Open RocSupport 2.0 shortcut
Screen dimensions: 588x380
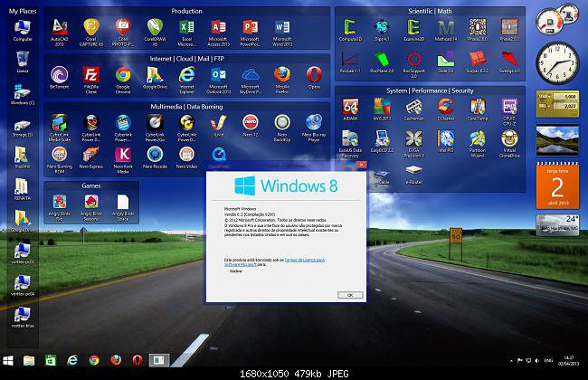click(414, 64)
